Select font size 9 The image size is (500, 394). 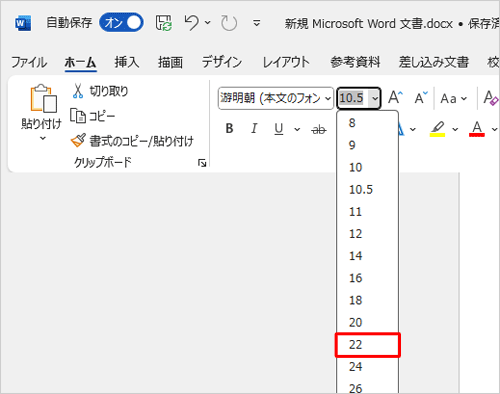point(367,145)
